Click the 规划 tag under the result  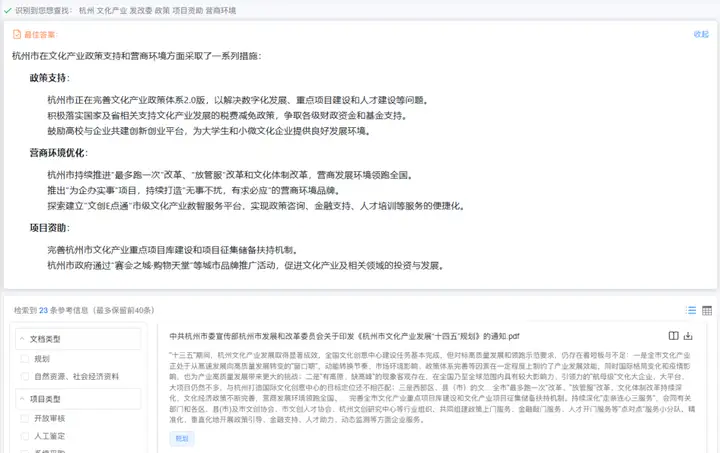[182, 438]
